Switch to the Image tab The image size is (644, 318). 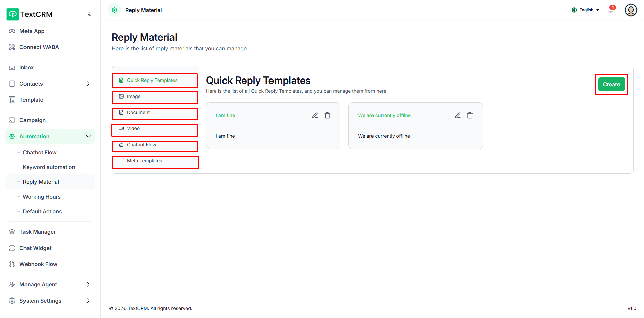[155, 97]
